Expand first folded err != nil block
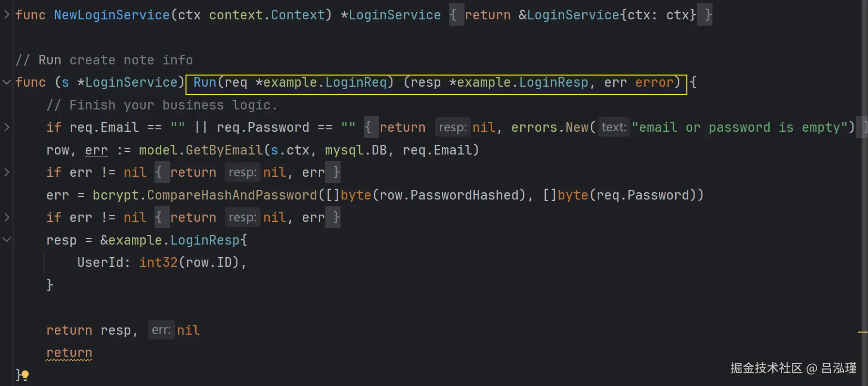This screenshot has height=386, width=868. (x=7, y=172)
